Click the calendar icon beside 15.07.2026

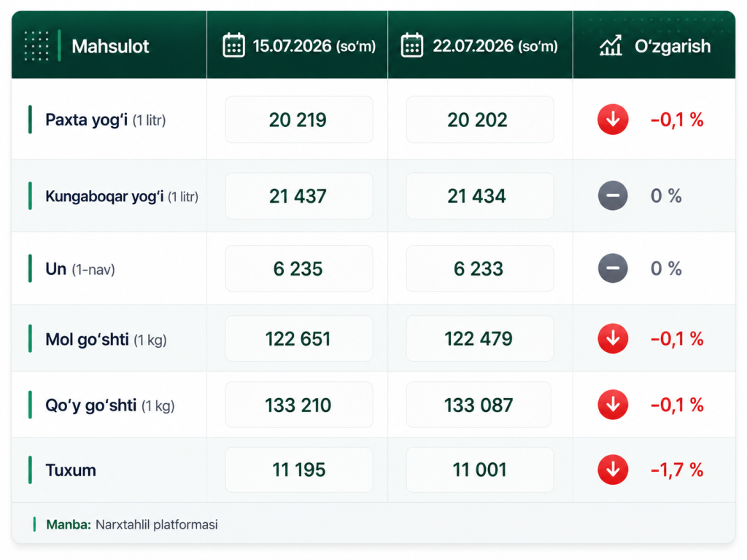point(234,45)
